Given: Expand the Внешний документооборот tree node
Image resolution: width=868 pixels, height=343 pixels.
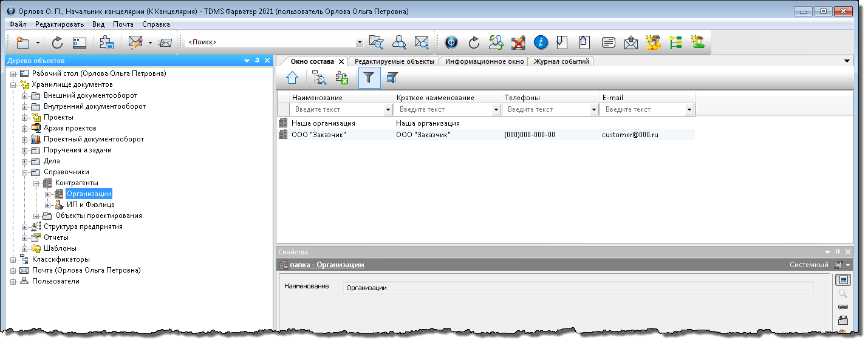Looking at the screenshot, I should click(x=25, y=96).
